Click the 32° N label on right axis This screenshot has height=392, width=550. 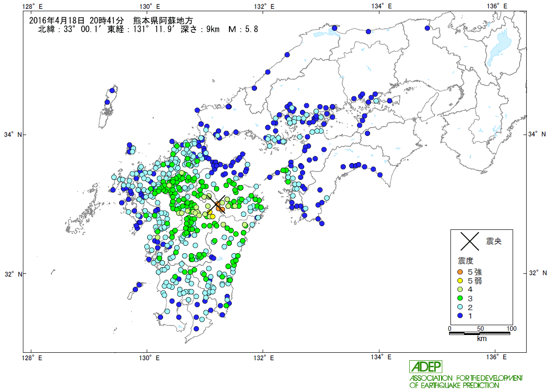pyautogui.click(x=537, y=273)
